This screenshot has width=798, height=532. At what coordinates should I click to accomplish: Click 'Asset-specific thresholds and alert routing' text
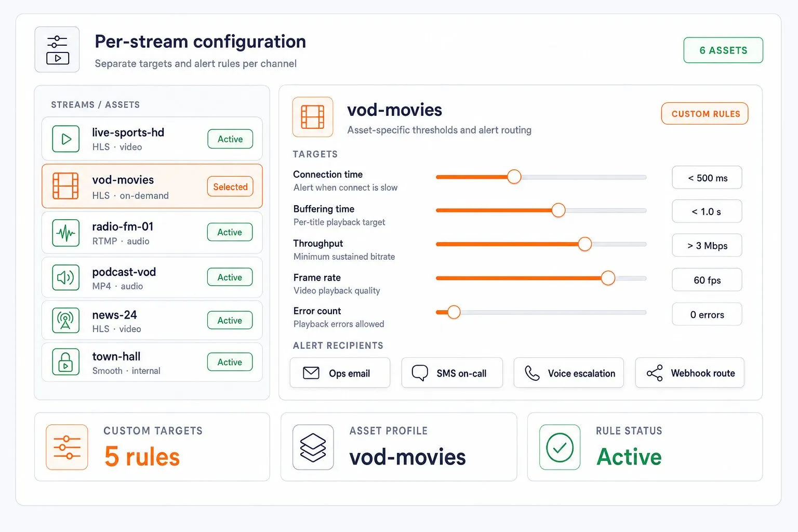pyautogui.click(x=439, y=130)
